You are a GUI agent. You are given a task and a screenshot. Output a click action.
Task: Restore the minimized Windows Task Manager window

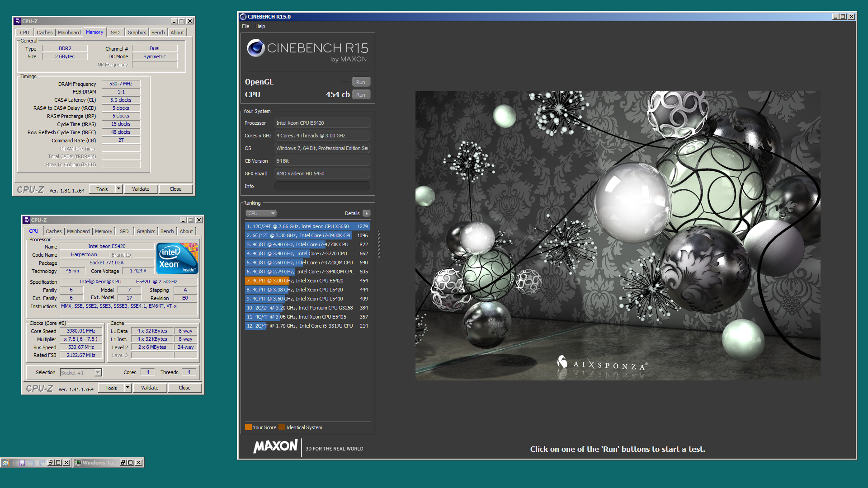pyautogui.click(x=123, y=463)
